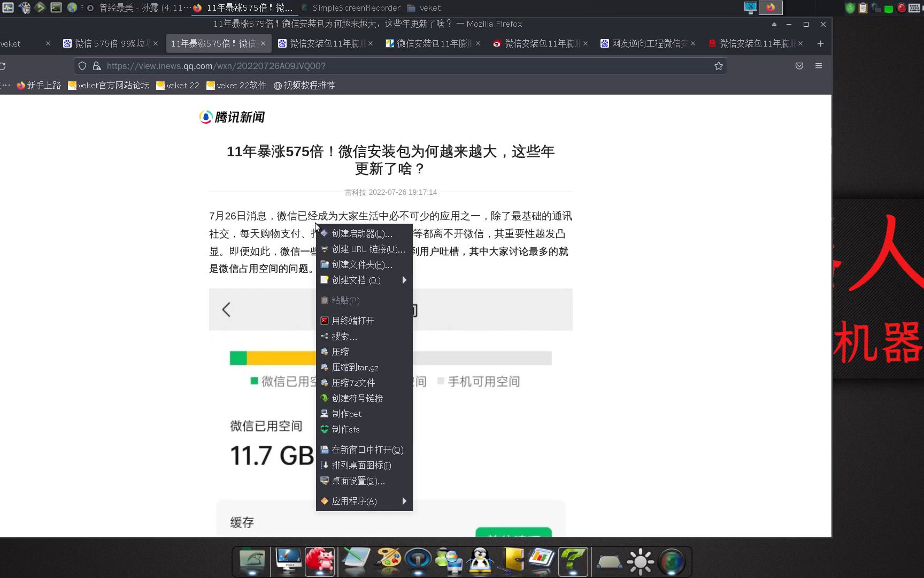Click the 腾讯新闻 logo
This screenshot has height=578, width=924.
pos(232,117)
